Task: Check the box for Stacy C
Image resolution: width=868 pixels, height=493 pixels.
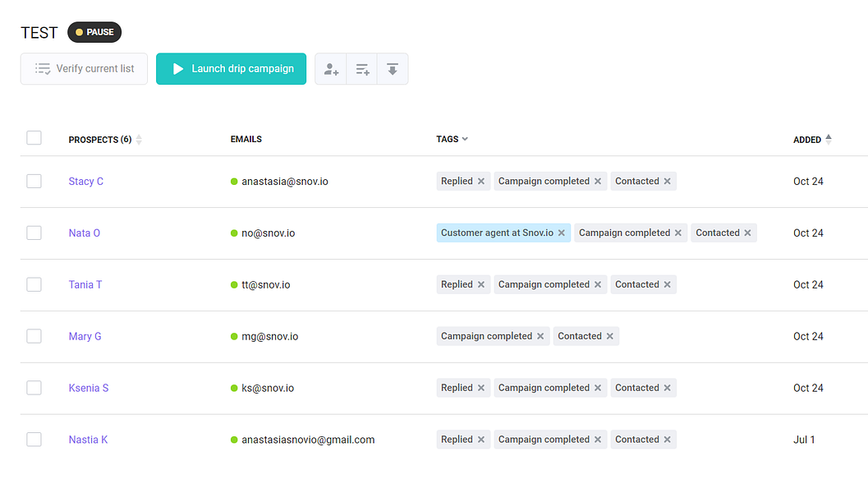Action: coord(34,182)
